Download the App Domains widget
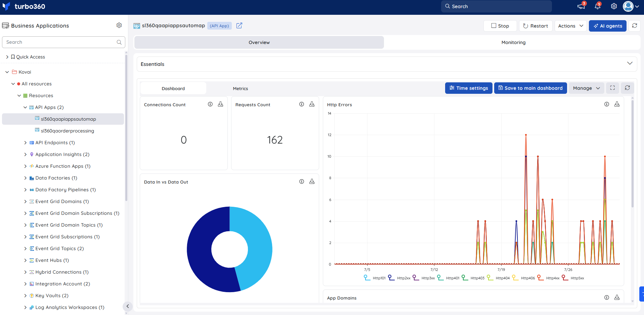Image resolution: width=644 pixels, height=315 pixels. coord(617,298)
